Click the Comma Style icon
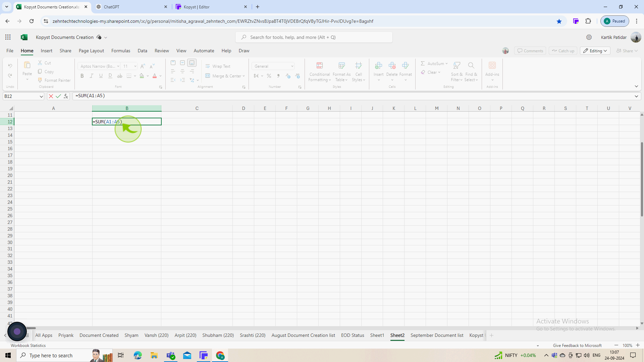Image resolution: width=644 pixels, height=362 pixels. pos(278,76)
